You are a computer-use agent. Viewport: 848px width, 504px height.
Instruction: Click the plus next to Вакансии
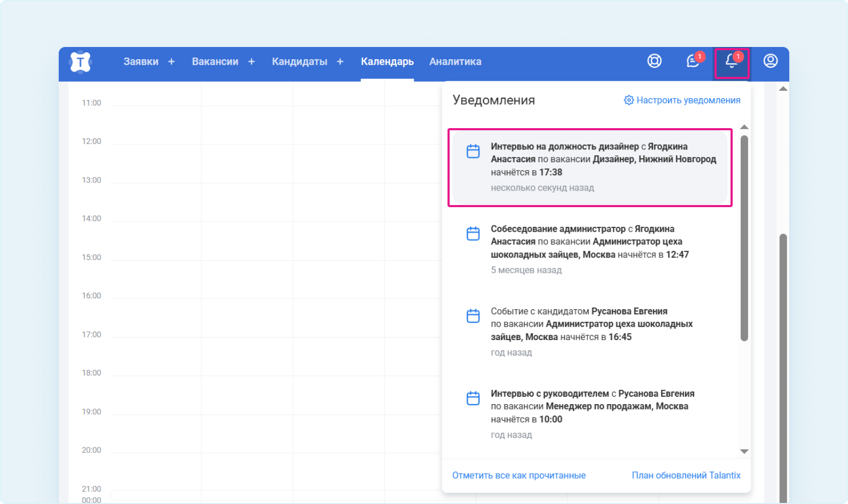(x=252, y=62)
